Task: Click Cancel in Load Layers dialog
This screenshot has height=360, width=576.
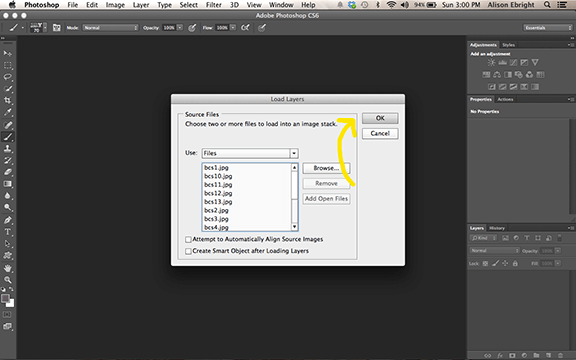Action: pos(380,133)
